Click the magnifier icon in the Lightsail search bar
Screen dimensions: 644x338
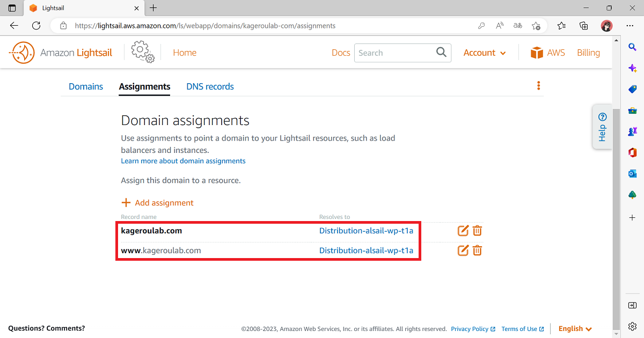(x=441, y=52)
